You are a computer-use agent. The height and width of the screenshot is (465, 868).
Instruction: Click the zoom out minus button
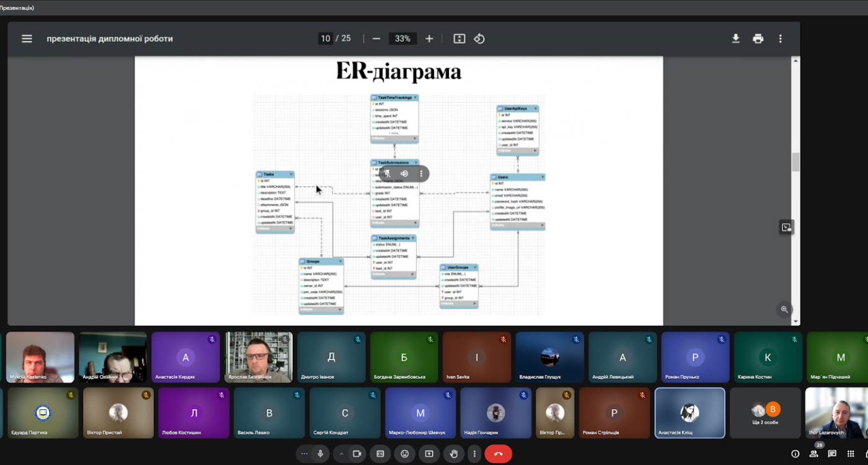tap(376, 38)
